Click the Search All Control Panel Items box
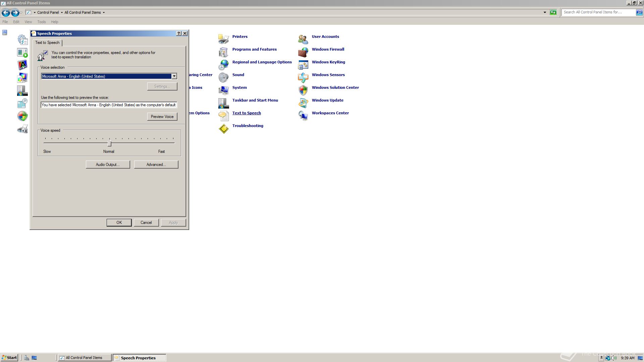The width and height of the screenshot is (644, 362). pyautogui.click(x=598, y=12)
